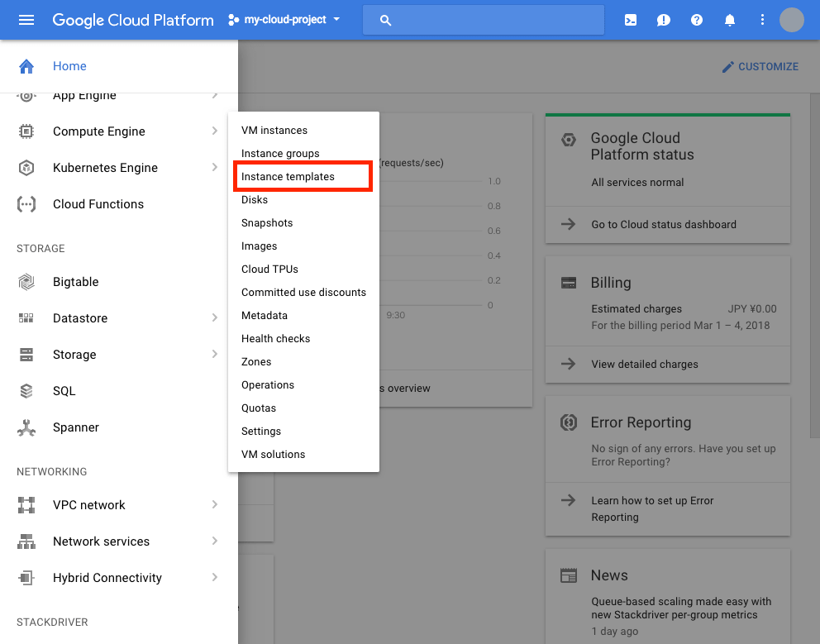Screen dimensions: 820x644
Task: Click into the header search field
Action: pos(484,20)
